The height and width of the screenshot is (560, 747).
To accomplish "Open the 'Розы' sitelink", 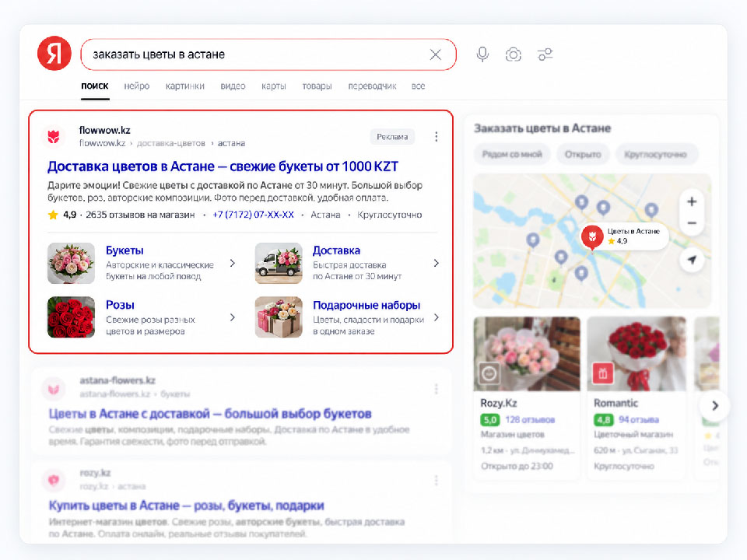I will (x=120, y=305).
